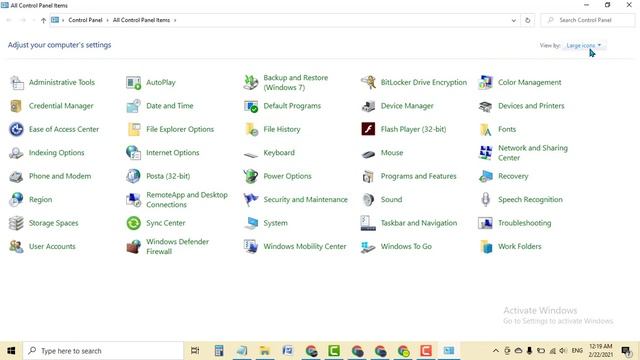The image size is (640, 360).
Task: Open the Windows Defender Firewall icon
Action: (133, 247)
